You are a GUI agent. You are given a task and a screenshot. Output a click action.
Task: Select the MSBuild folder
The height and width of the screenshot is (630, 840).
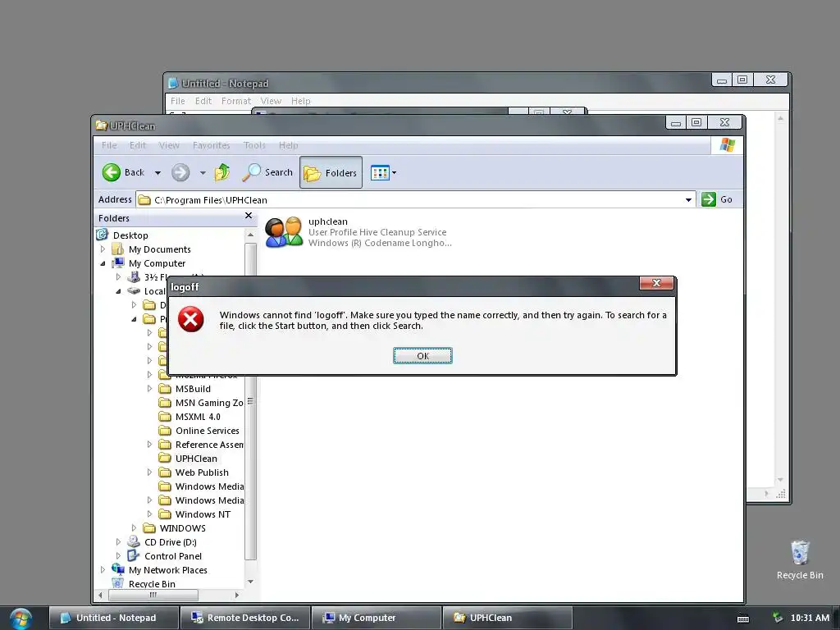pyautogui.click(x=193, y=388)
